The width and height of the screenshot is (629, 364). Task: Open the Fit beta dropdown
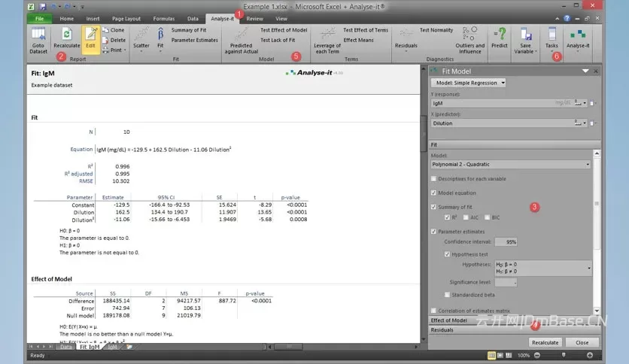[160, 40]
